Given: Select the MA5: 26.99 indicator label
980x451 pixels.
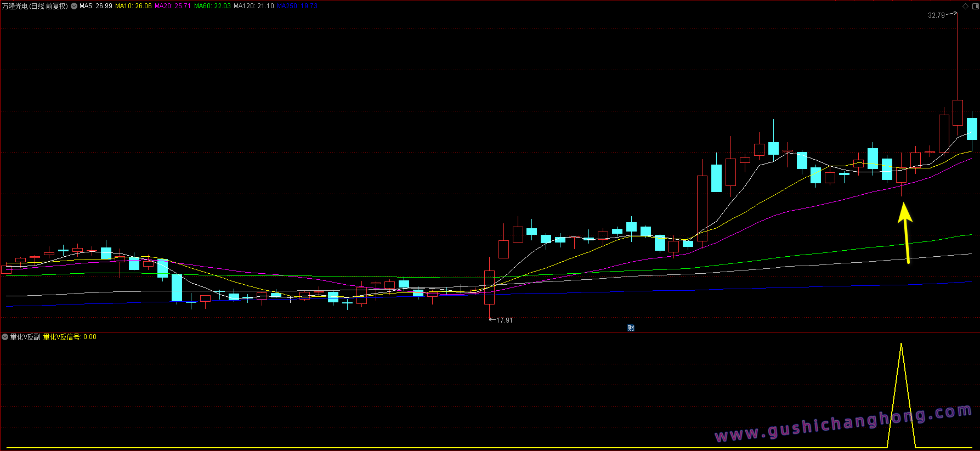Looking at the screenshot, I should point(96,6).
